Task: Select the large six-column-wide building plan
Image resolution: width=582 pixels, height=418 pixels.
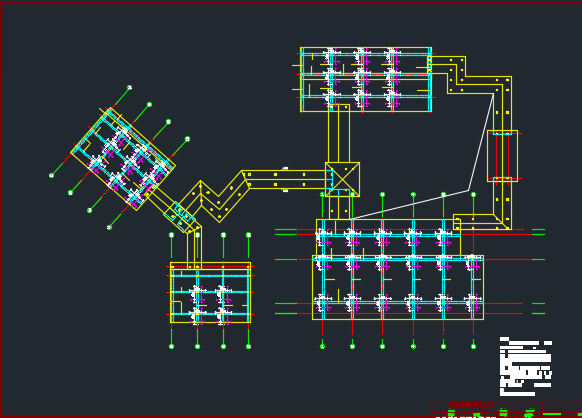Action: click(398, 270)
